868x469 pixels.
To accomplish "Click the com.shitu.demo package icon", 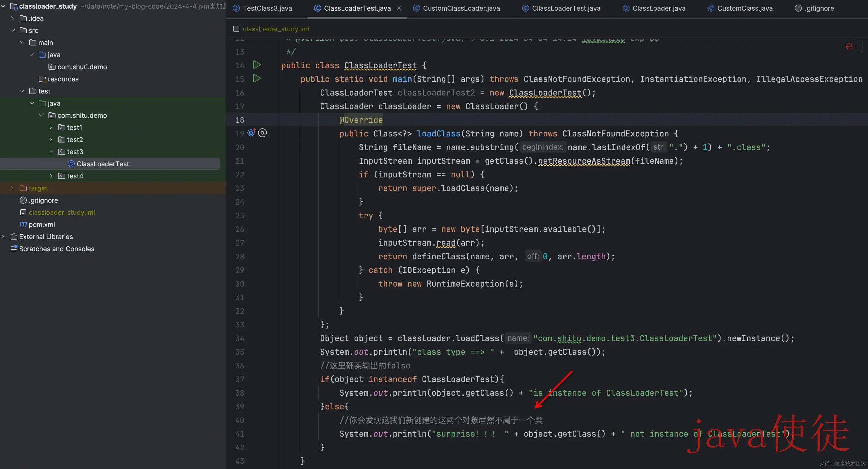I will [x=52, y=115].
